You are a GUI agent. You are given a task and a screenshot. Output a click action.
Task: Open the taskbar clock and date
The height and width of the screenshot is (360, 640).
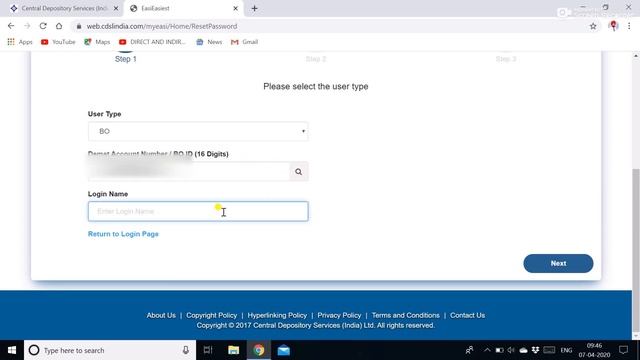click(594, 350)
